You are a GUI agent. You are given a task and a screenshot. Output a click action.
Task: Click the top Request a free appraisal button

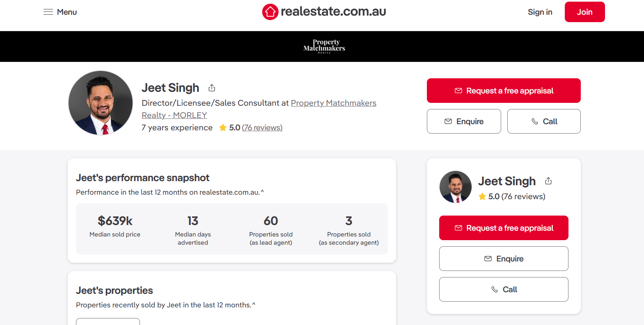(x=504, y=91)
